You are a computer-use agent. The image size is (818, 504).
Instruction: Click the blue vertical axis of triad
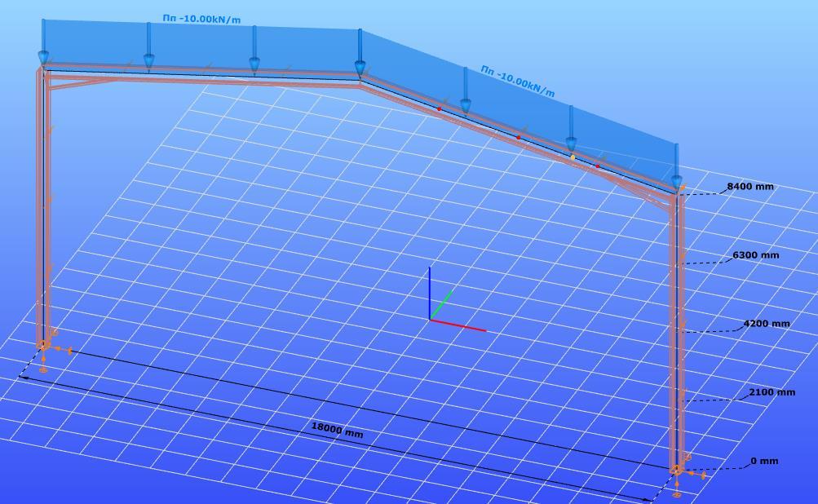(430, 293)
